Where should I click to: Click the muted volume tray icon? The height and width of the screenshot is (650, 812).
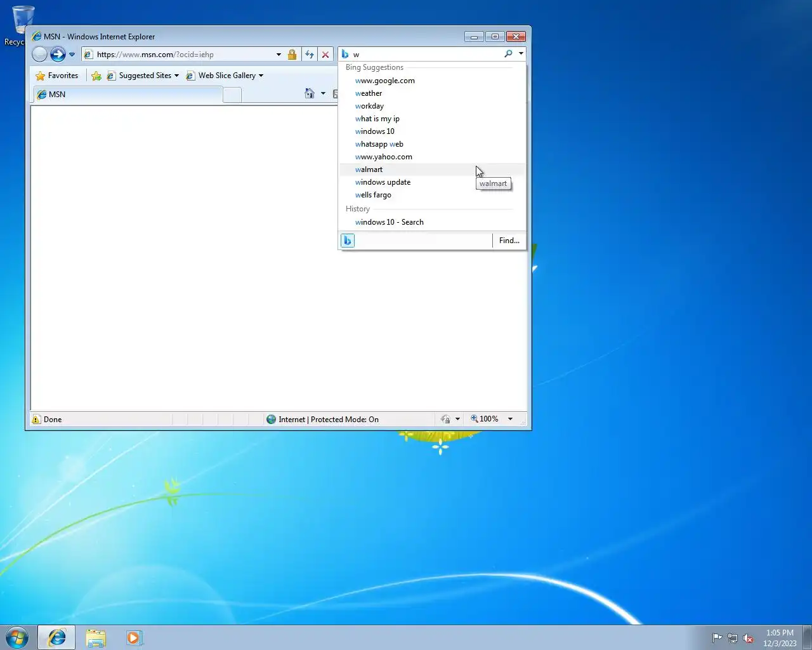pyautogui.click(x=749, y=638)
